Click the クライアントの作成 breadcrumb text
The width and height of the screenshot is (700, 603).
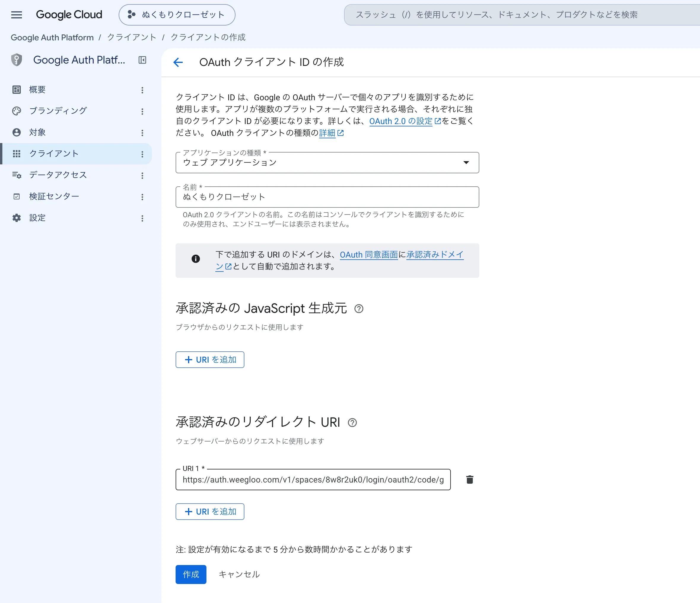point(208,37)
